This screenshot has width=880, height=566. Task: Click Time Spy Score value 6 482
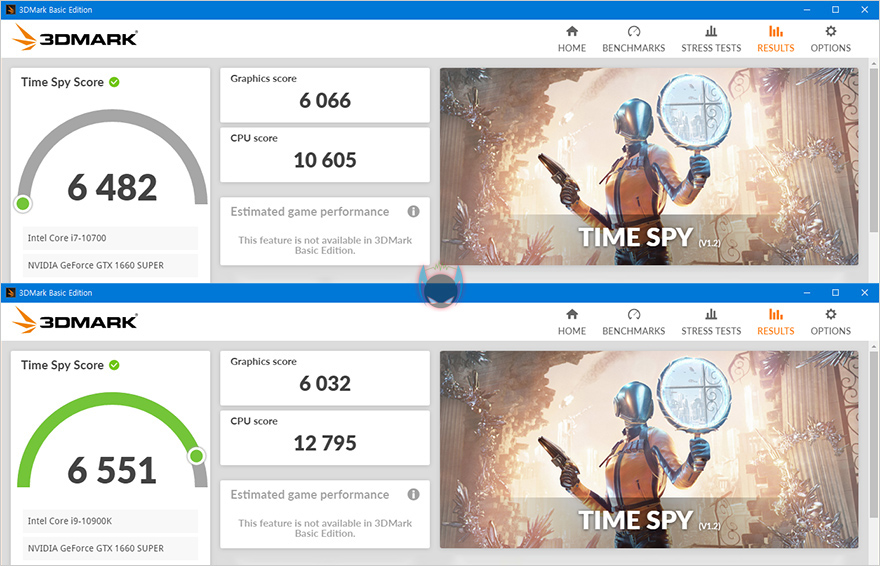112,187
